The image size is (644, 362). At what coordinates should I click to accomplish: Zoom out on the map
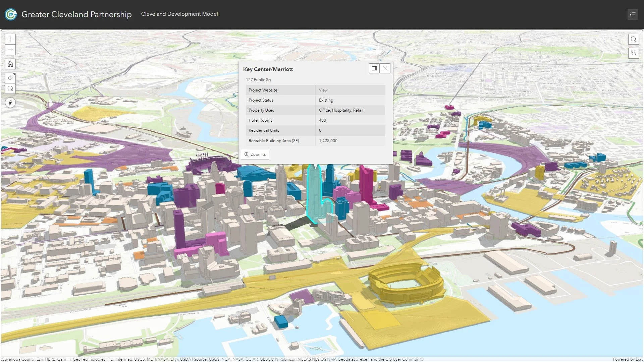coord(10,50)
